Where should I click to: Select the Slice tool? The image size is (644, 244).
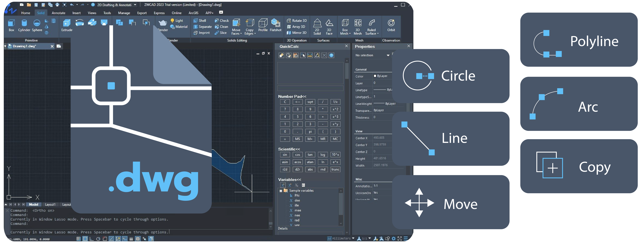(220, 33)
